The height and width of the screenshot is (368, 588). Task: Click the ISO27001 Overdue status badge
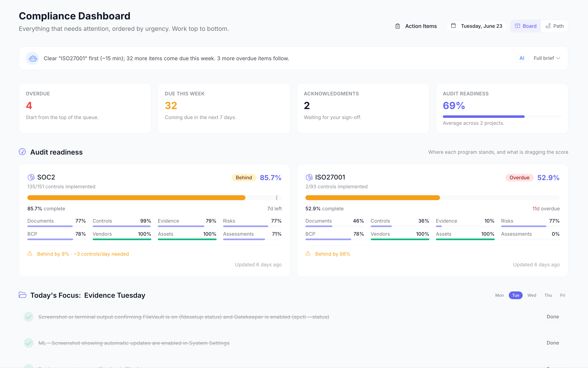click(x=519, y=177)
